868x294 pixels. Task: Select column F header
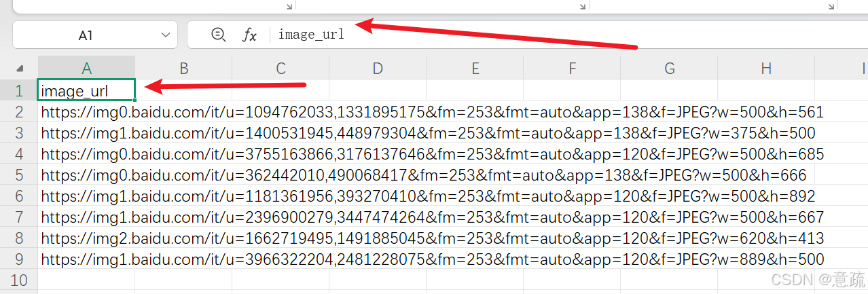(572, 68)
